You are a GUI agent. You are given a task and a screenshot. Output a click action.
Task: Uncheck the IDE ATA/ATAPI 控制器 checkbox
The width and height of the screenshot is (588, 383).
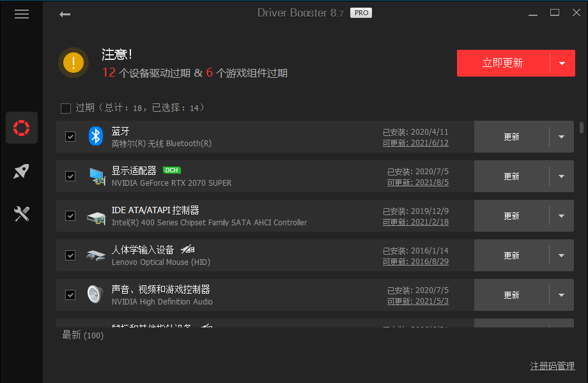click(x=70, y=215)
